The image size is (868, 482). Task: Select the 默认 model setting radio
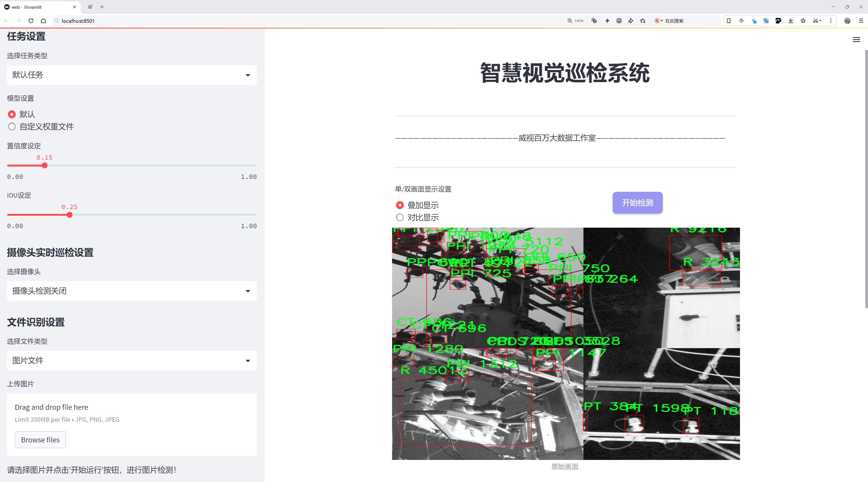(12, 114)
